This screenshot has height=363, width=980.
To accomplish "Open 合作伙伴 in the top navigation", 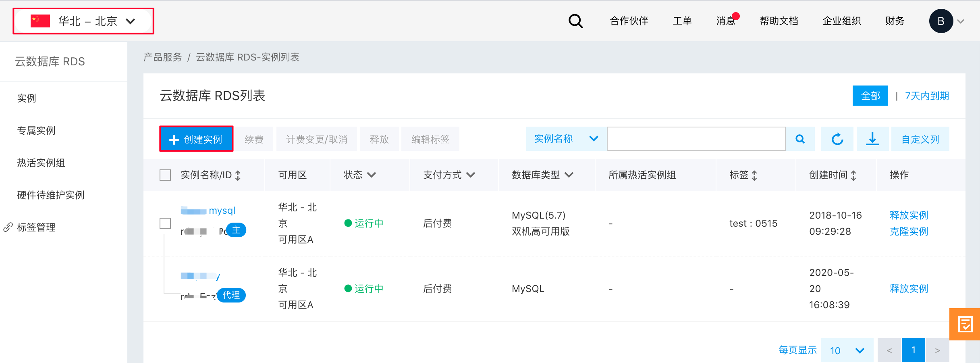I will (x=629, y=21).
